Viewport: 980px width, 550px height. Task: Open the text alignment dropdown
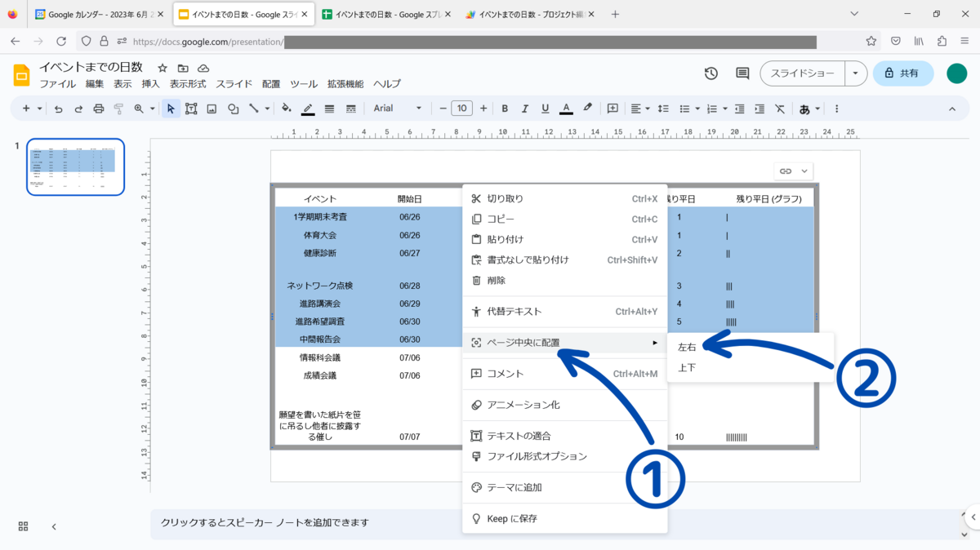(640, 109)
